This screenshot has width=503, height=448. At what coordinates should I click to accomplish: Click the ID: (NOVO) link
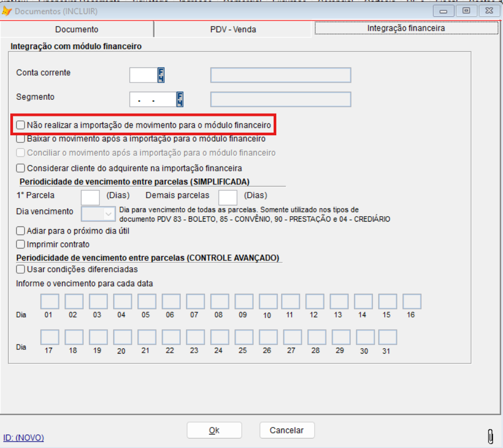pyautogui.click(x=24, y=438)
